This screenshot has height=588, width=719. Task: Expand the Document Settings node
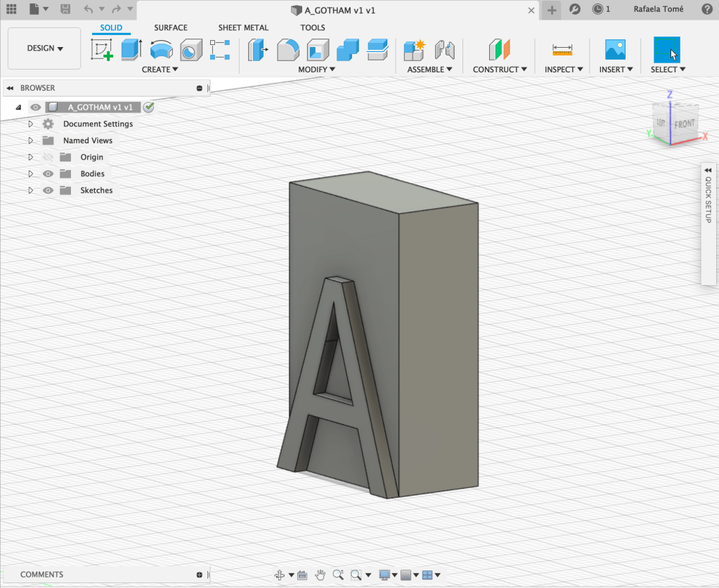pos(30,124)
